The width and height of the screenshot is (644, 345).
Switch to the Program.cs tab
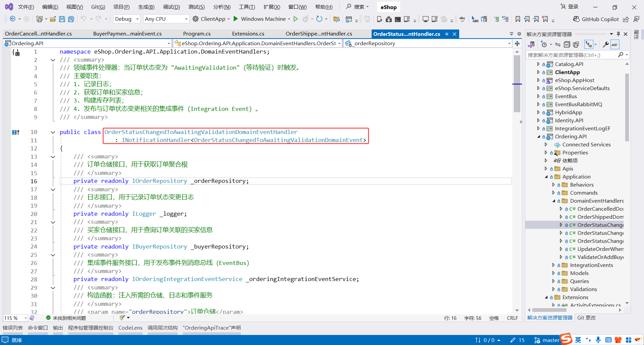[197, 34]
